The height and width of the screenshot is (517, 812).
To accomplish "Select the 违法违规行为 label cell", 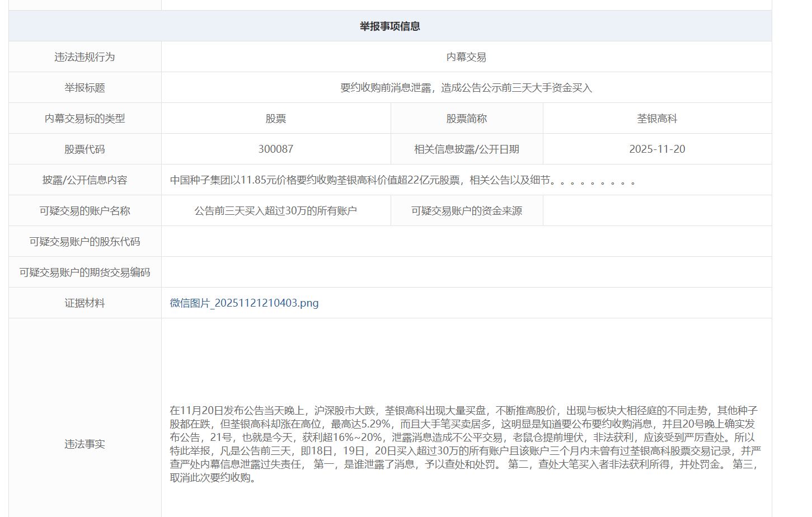I will [x=85, y=57].
